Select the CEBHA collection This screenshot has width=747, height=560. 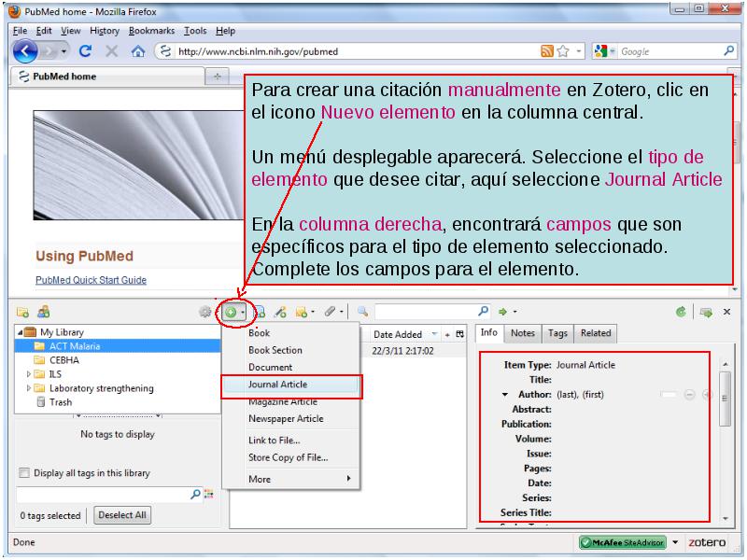tap(63, 360)
